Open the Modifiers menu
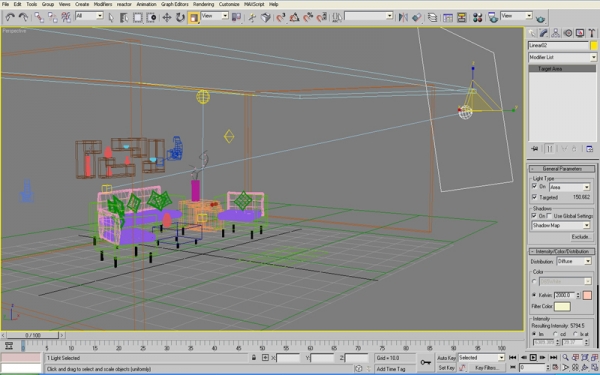Screen dimensions: 600x375 click(x=103, y=4)
